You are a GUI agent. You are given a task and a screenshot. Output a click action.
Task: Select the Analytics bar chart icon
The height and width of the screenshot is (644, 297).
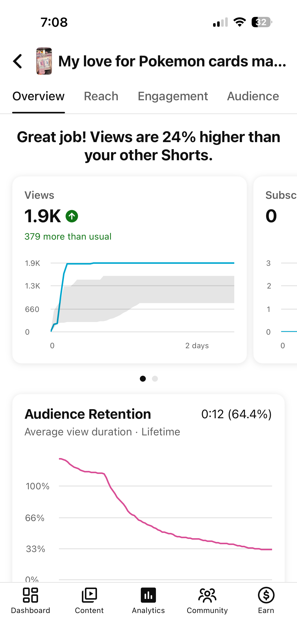pyautogui.click(x=148, y=595)
